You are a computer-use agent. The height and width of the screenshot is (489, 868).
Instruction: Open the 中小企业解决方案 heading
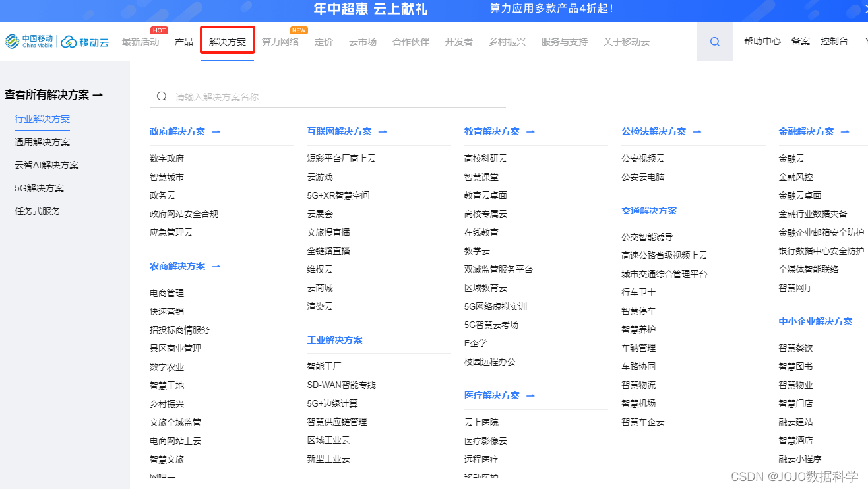[816, 322]
